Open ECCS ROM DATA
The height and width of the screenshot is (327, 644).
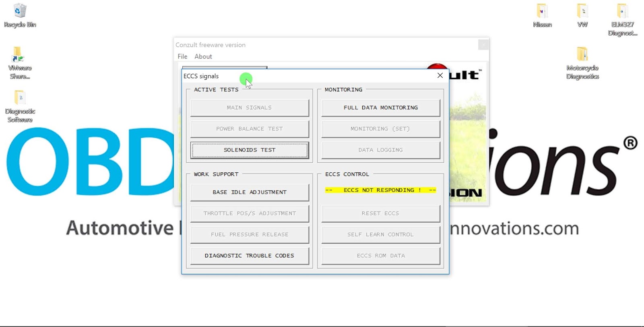coord(381,256)
